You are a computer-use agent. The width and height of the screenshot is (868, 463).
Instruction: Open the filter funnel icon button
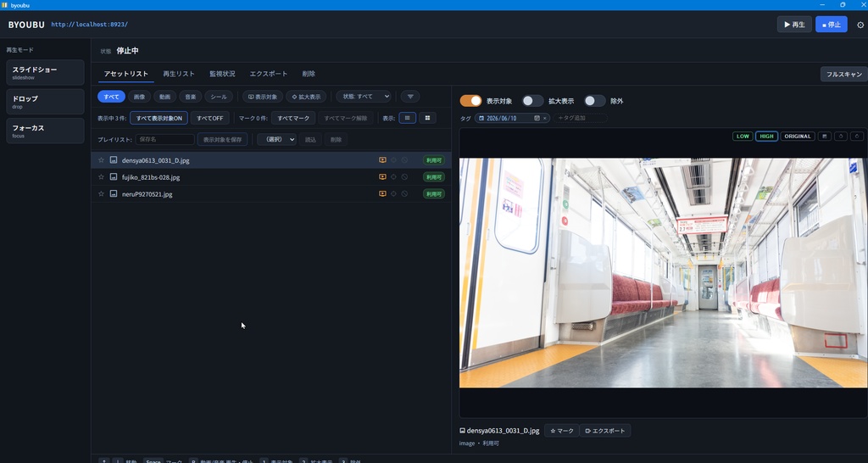410,97
